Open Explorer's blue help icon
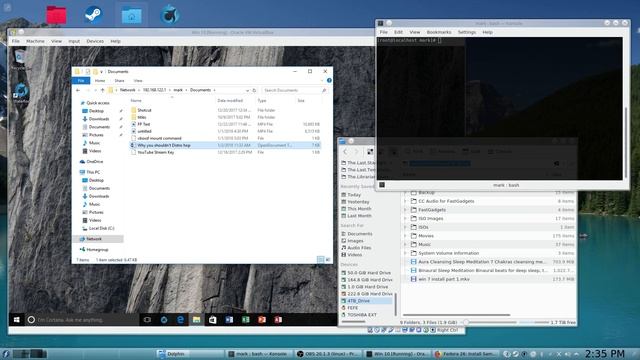This screenshot has height=360, width=640. click(329, 80)
